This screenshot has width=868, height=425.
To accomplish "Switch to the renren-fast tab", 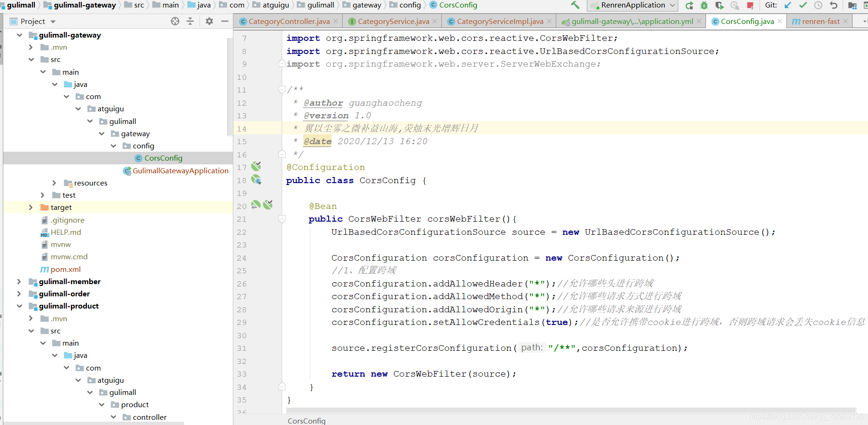I will click(821, 21).
